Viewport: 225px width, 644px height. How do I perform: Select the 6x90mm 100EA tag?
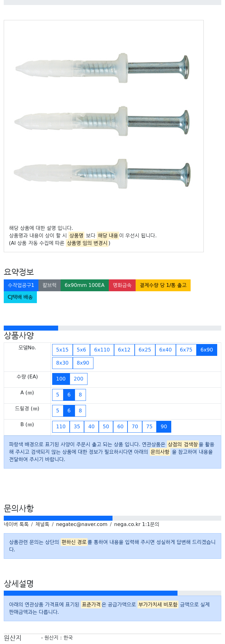click(x=85, y=285)
